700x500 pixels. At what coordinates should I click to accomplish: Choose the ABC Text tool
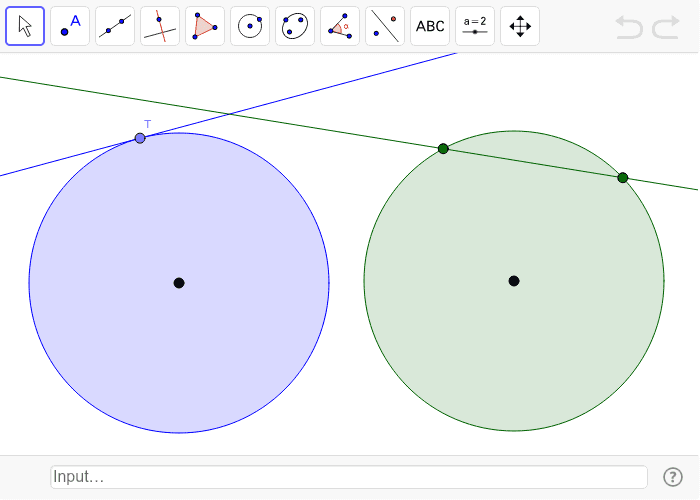click(x=430, y=26)
